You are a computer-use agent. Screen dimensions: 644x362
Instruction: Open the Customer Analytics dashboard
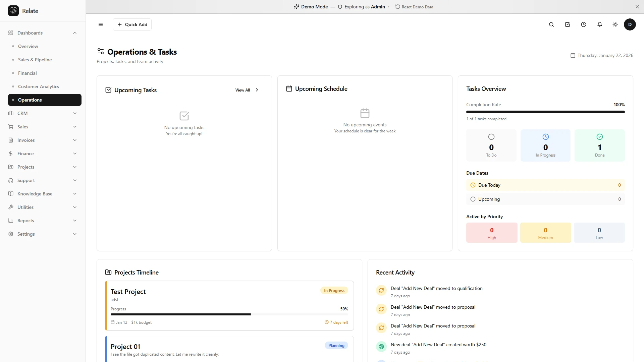[x=45, y=86]
